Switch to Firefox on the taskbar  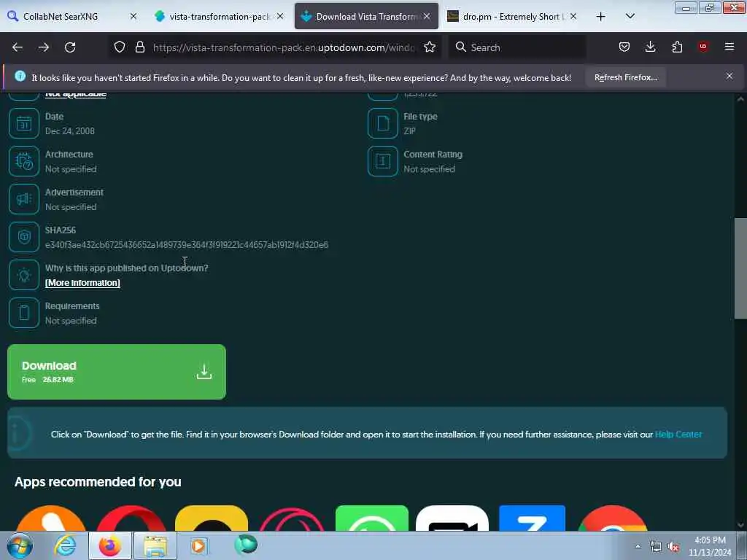click(x=109, y=545)
